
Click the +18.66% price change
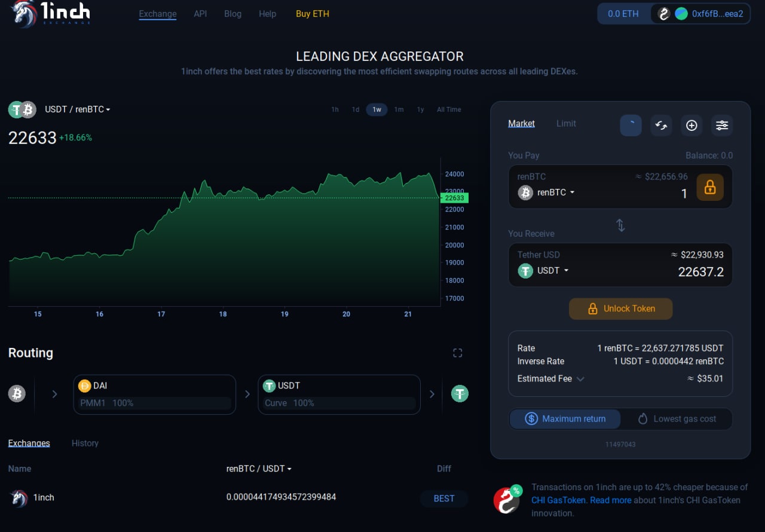coord(75,137)
